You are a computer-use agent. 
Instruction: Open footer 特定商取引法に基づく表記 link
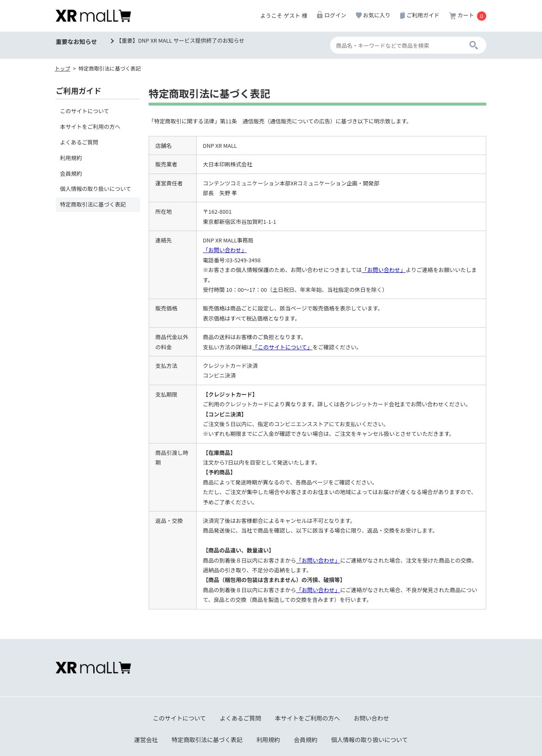click(207, 740)
